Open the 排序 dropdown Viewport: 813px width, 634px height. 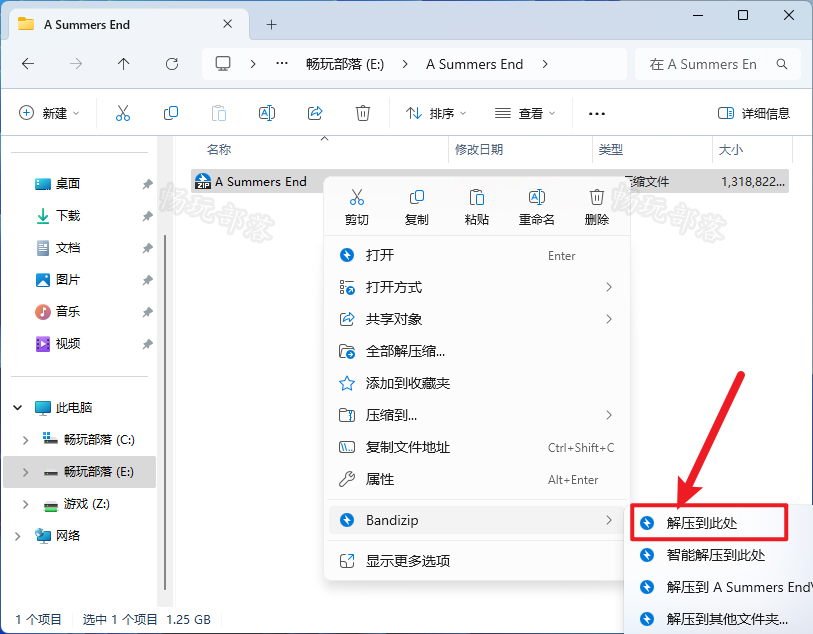(436, 113)
